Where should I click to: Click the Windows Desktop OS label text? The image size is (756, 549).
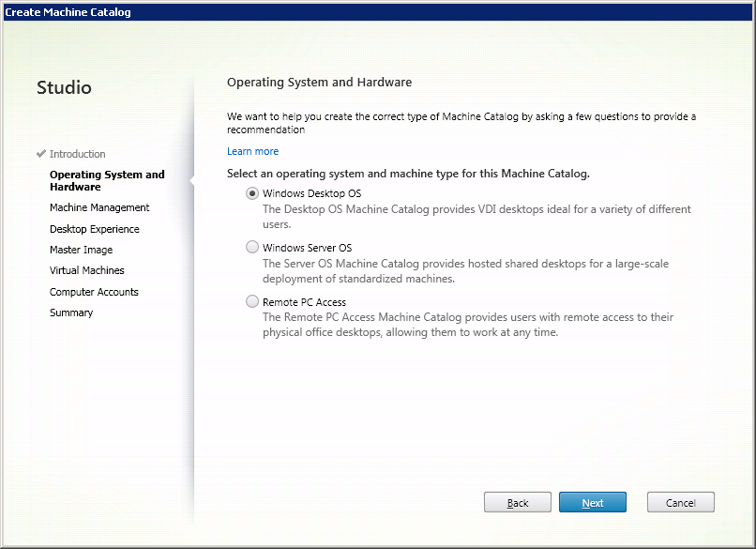coord(312,193)
